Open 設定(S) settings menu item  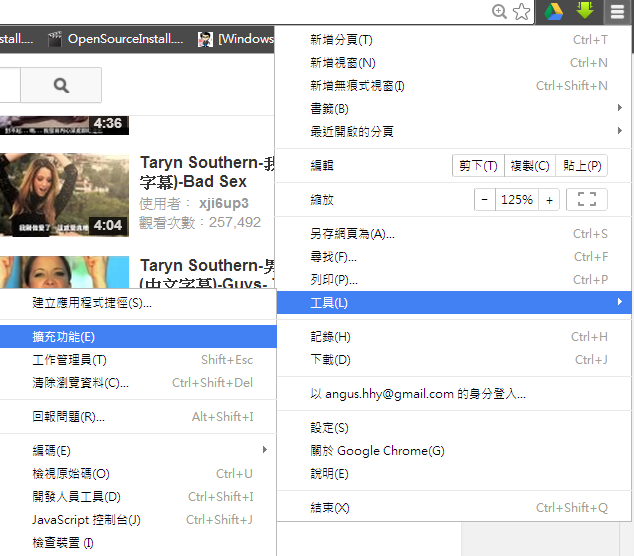point(454,428)
